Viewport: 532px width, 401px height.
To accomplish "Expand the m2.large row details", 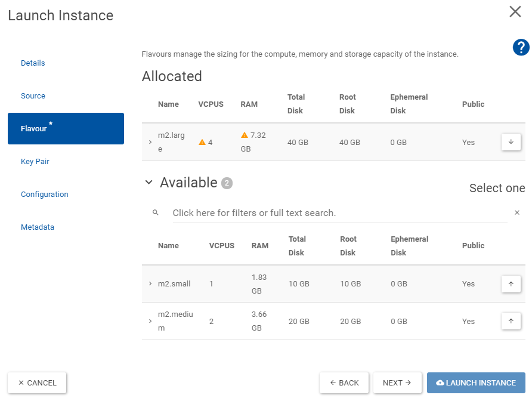I will click(x=150, y=142).
